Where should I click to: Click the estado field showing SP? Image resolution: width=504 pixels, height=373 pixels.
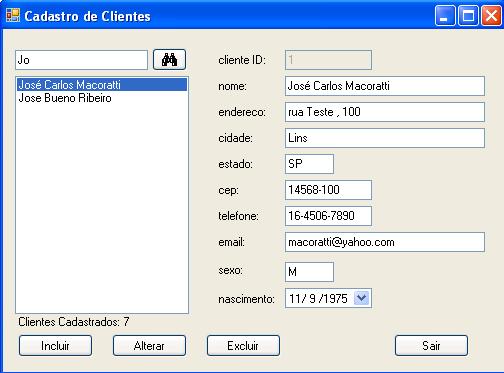coord(309,164)
